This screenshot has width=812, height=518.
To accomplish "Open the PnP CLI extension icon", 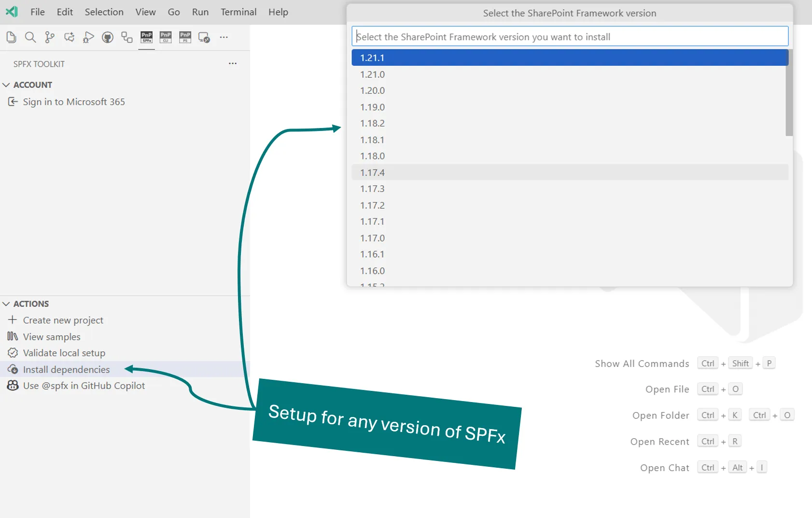I will (x=166, y=37).
